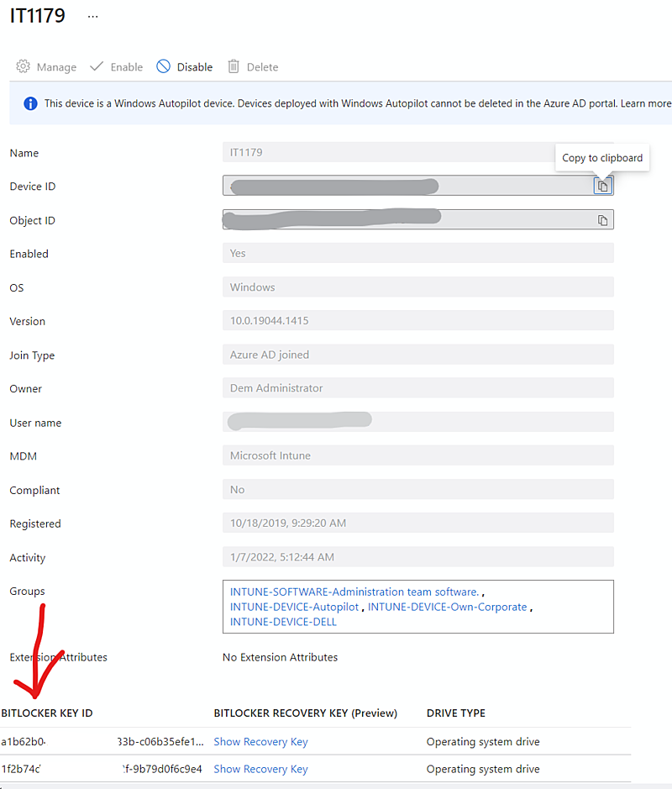Screen dimensions: 672x789
Task: Open the INTUNE-DEVICE-DELL group
Action: click(x=283, y=622)
